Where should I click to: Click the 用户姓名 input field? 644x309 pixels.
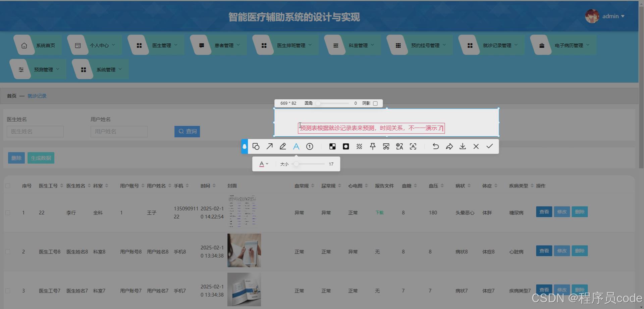(x=119, y=131)
